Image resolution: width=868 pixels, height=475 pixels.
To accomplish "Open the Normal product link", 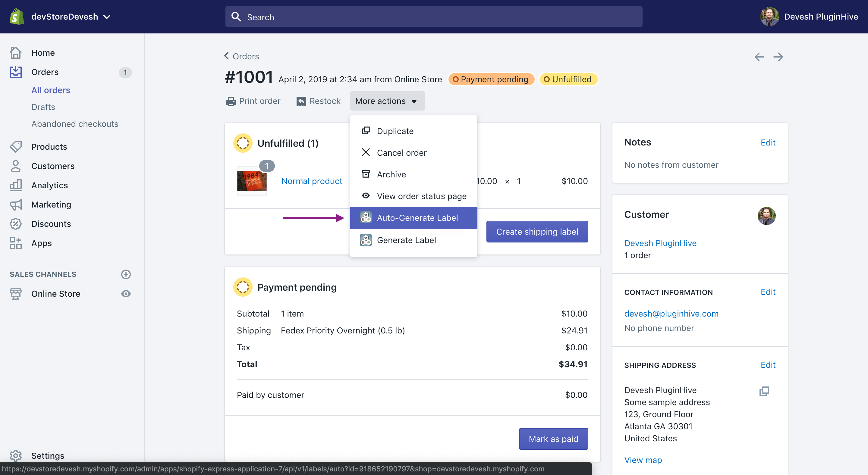I will [x=312, y=181].
